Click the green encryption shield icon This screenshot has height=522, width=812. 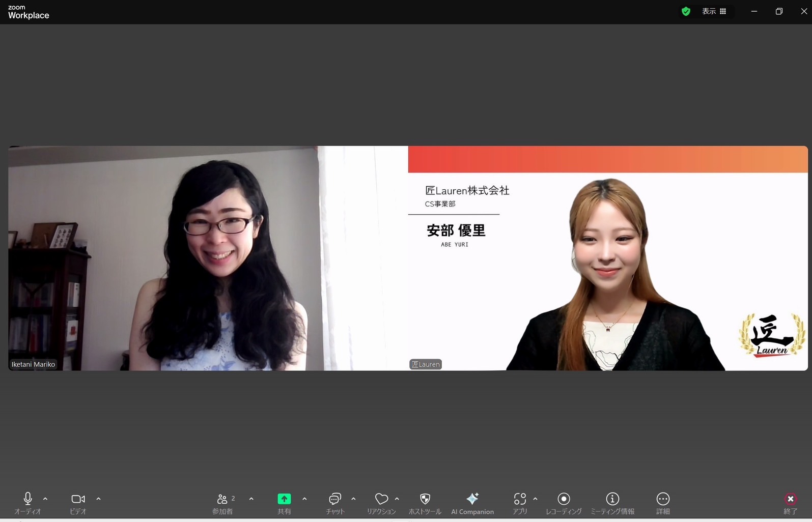pyautogui.click(x=686, y=11)
